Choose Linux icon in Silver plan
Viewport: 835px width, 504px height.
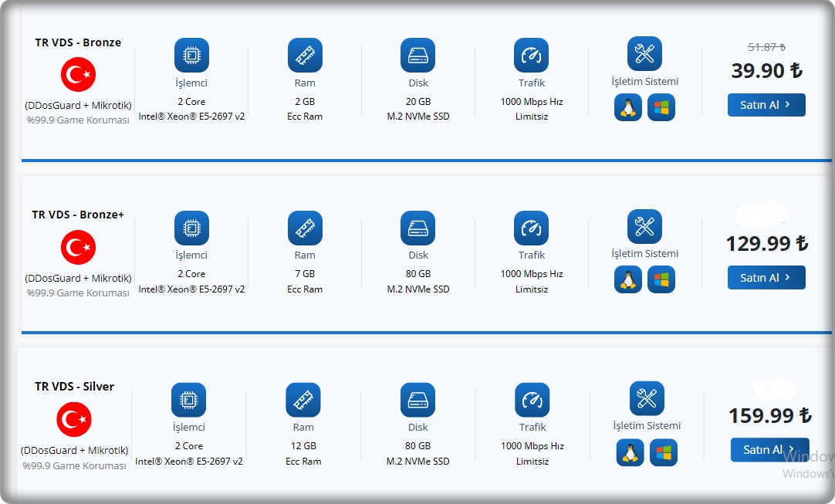(x=630, y=452)
